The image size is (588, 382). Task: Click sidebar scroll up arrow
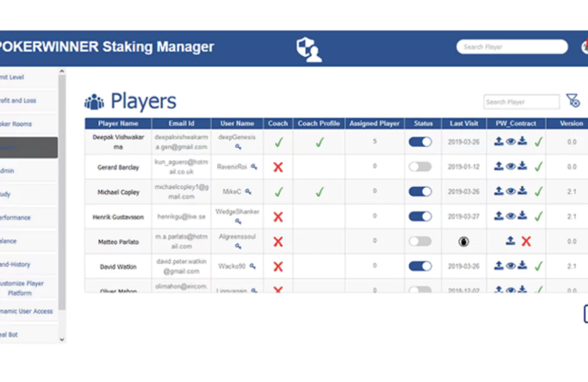tap(62, 71)
